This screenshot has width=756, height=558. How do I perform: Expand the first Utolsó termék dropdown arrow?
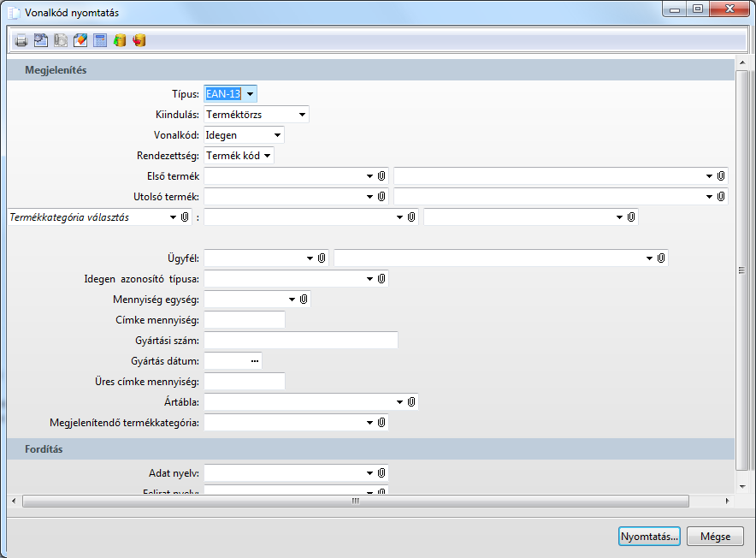click(x=369, y=197)
